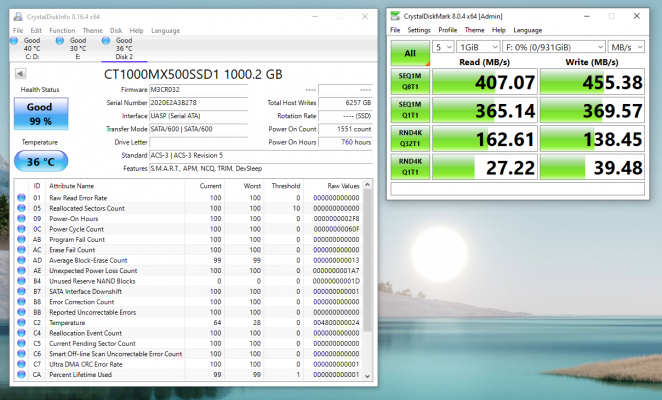Click the CrystalDiskInfo app icon in title bar
The width and height of the screenshot is (662, 400).
coord(18,16)
